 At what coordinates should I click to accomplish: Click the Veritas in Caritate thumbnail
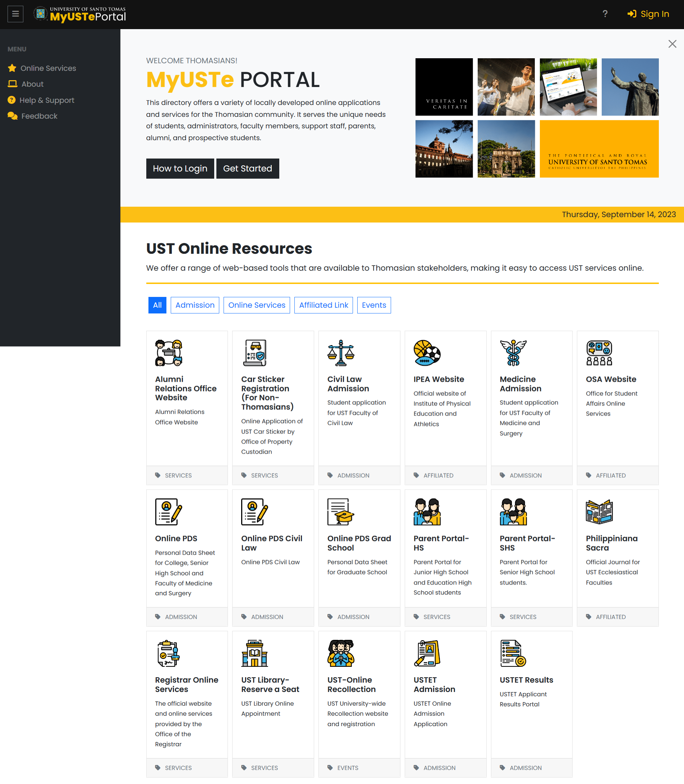click(x=444, y=87)
